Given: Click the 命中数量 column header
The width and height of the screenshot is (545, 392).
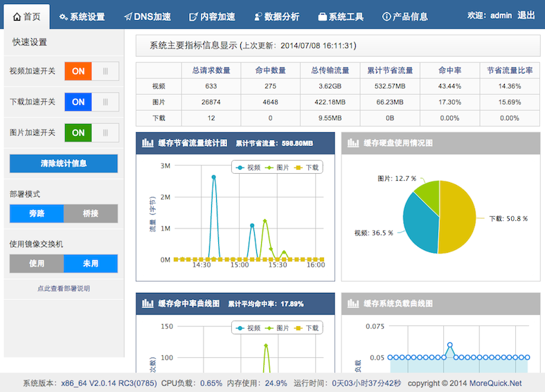Looking at the screenshot, I should (270, 71).
